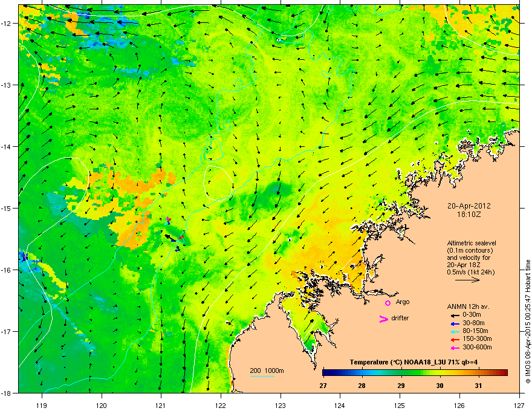The image size is (532, 411).
Task: Click the cyan 80-150m arrow legend symbol
Action: tap(455, 331)
